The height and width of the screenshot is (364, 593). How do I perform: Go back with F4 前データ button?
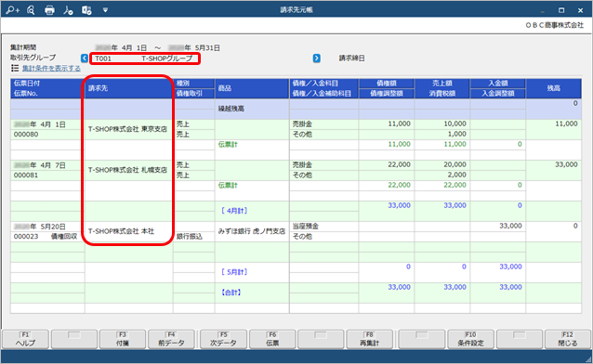tap(171, 339)
